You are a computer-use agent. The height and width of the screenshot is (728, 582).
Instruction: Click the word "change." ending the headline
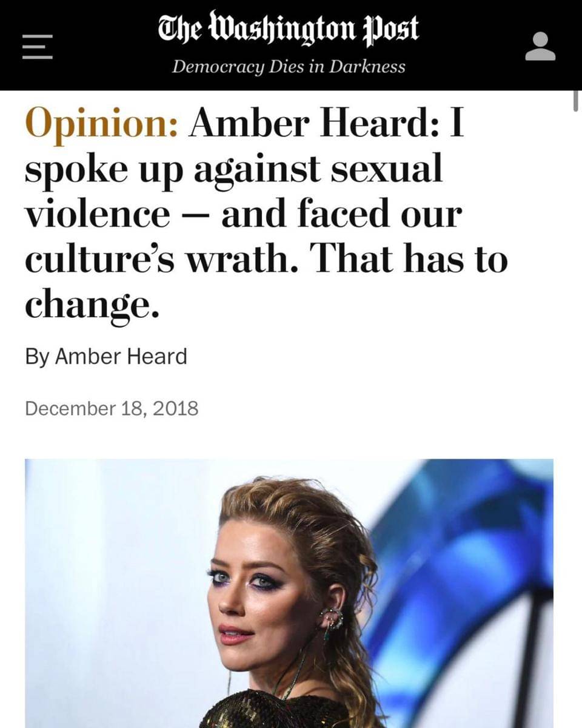[95, 305]
